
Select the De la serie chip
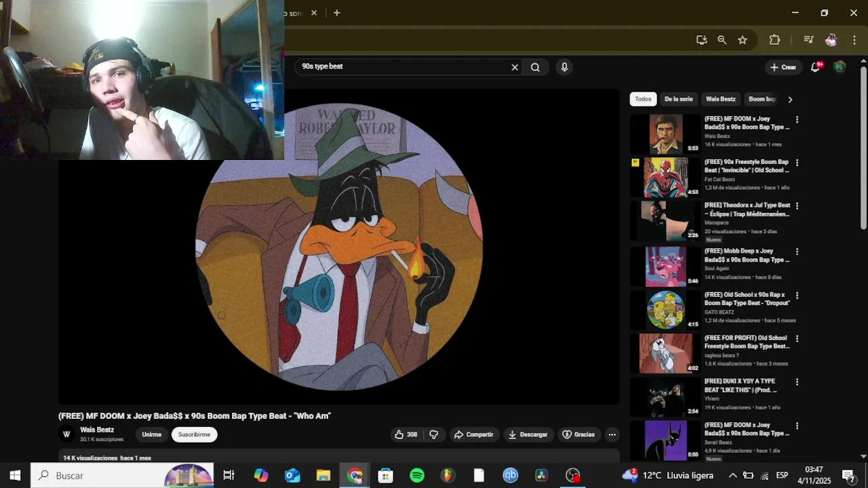(679, 99)
